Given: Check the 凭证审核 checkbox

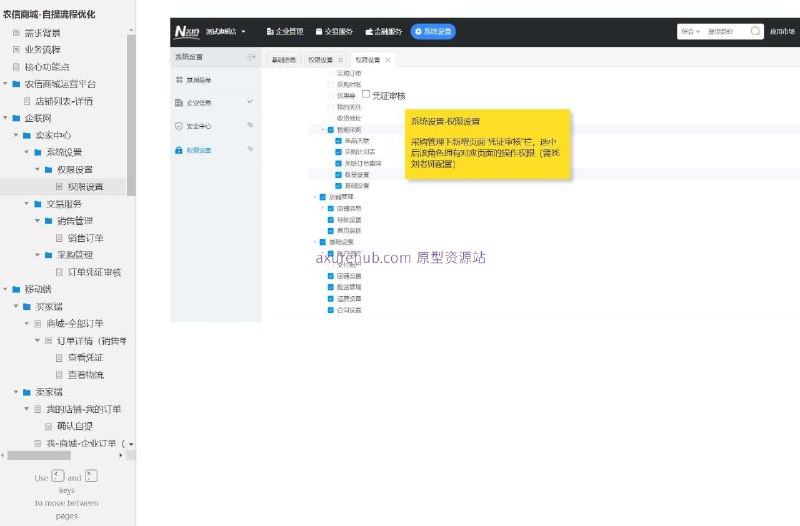Looking at the screenshot, I should point(366,94).
